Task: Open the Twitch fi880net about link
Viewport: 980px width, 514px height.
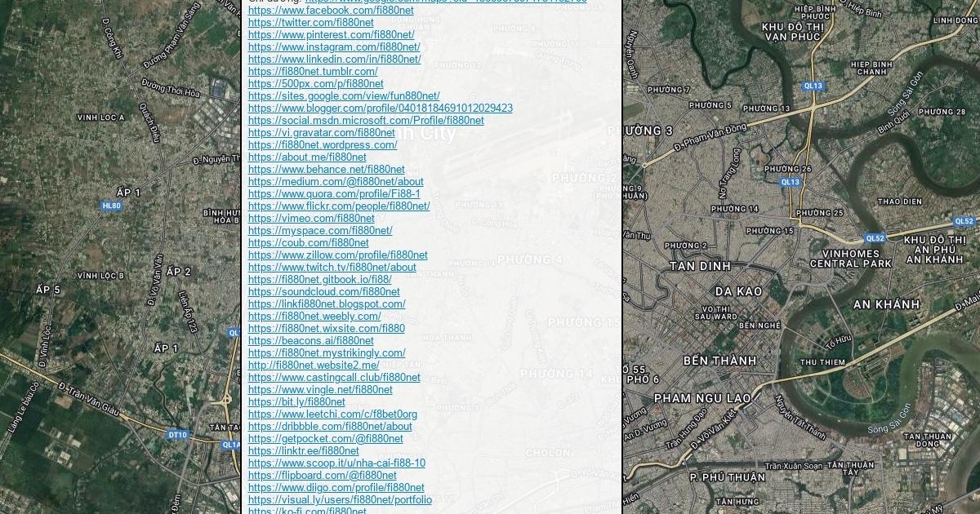Action: point(332,268)
